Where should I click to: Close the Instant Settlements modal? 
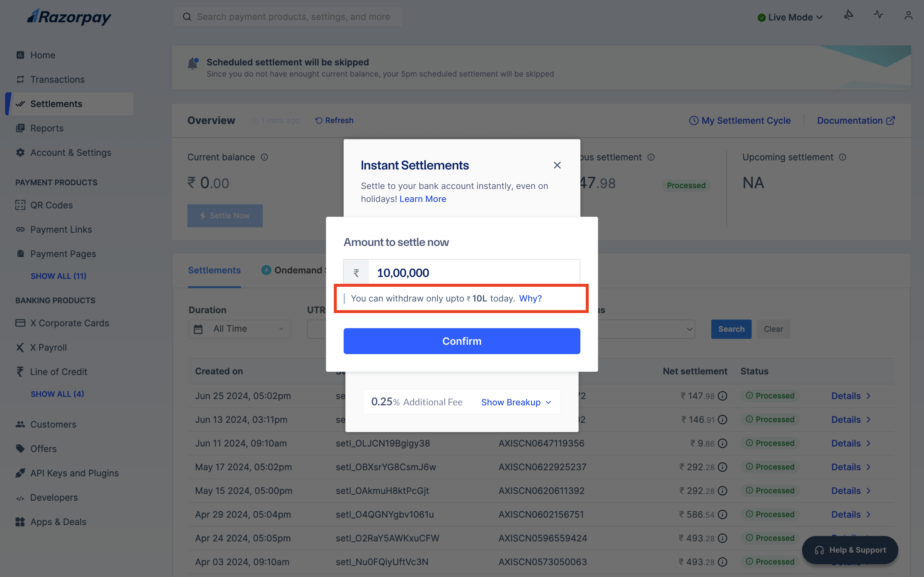tap(557, 165)
